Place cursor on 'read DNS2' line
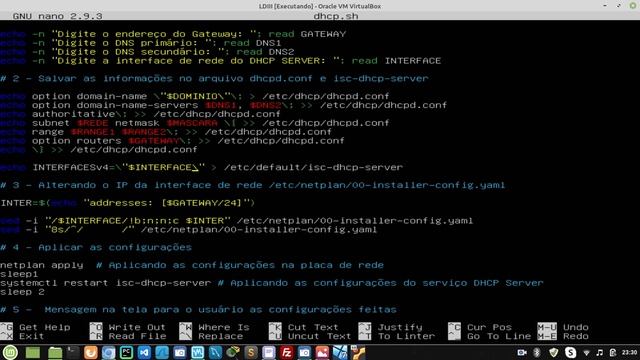 [147, 52]
